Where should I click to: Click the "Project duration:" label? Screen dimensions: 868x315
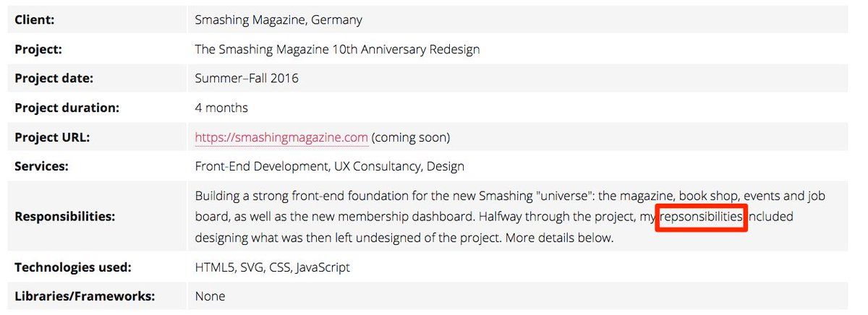pyautogui.click(x=67, y=108)
